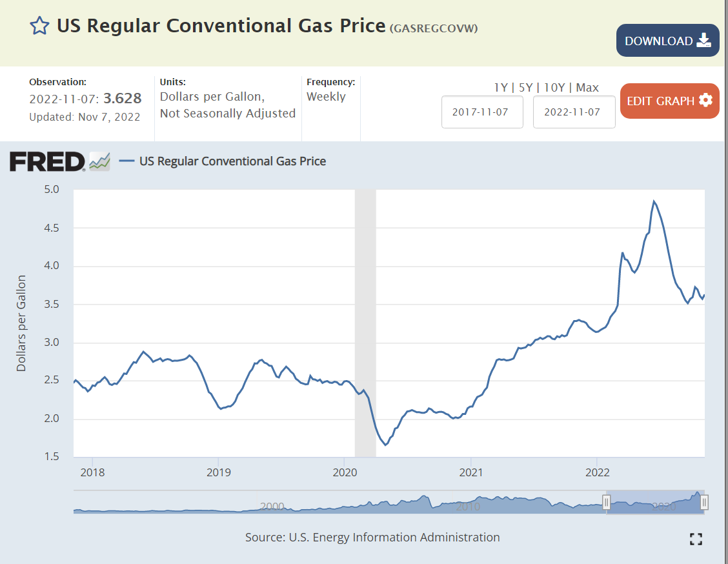Switch to the 10Y range
The image size is (728, 564).
click(x=554, y=88)
